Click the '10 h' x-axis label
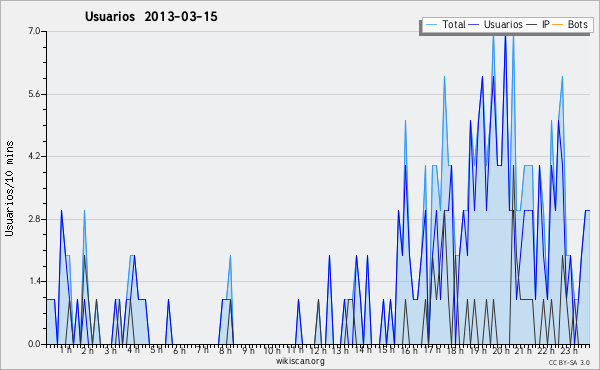600x370 pixels. (x=272, y=350)
